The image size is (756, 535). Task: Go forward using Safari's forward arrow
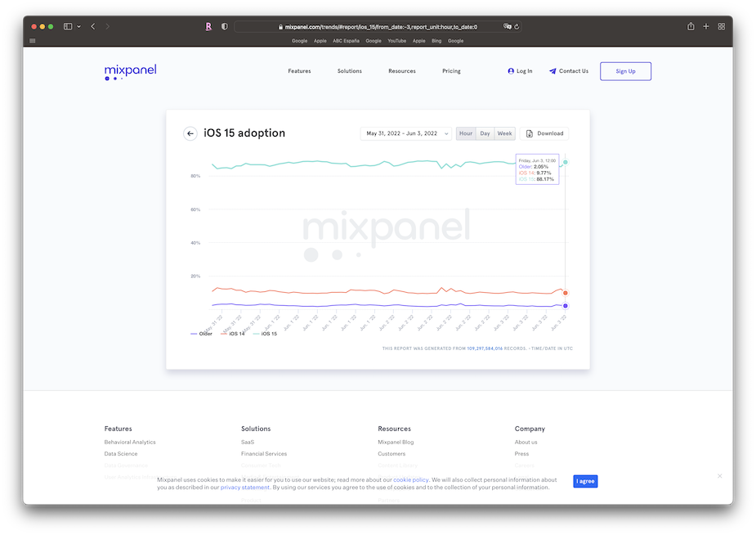(x=107, y=26)
